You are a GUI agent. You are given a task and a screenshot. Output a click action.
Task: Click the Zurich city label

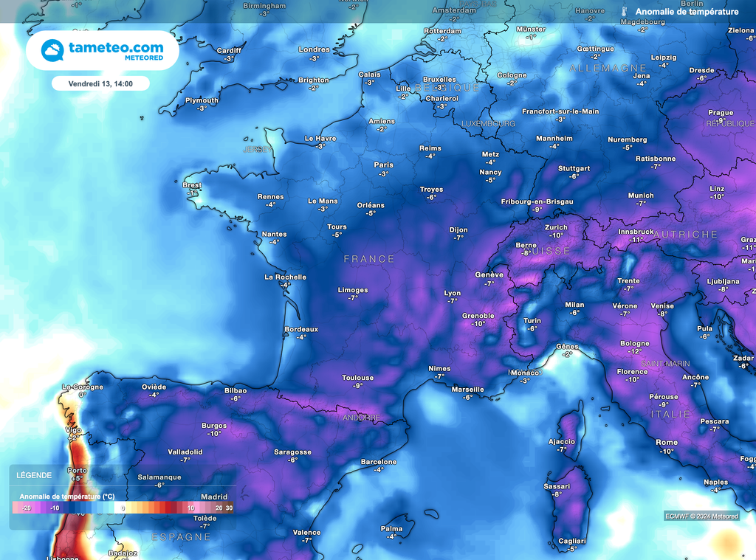[x=556, y=227]
